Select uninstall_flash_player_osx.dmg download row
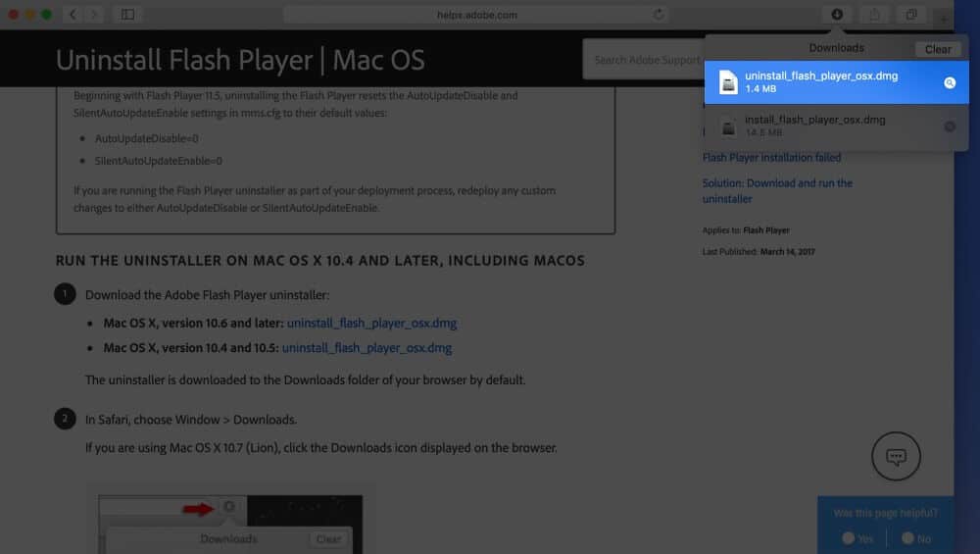Viewport: 980px width, 554px height. click(x=836, y=82)
